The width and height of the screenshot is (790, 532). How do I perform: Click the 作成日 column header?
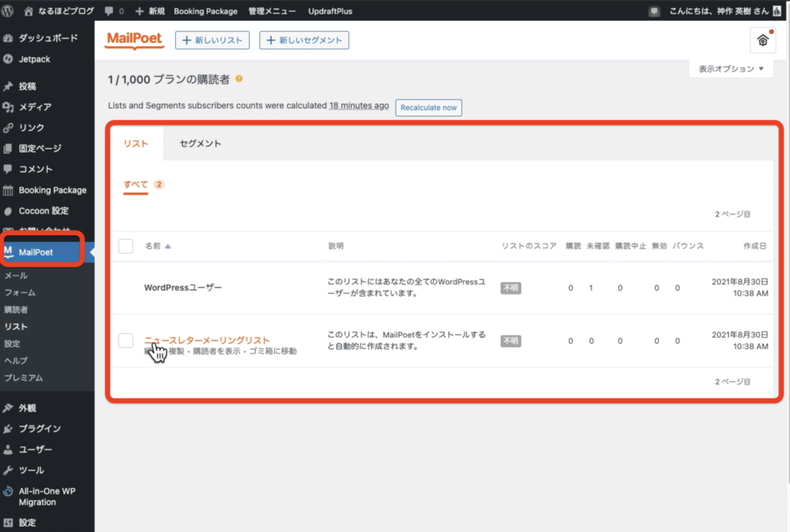click(755, 246)
